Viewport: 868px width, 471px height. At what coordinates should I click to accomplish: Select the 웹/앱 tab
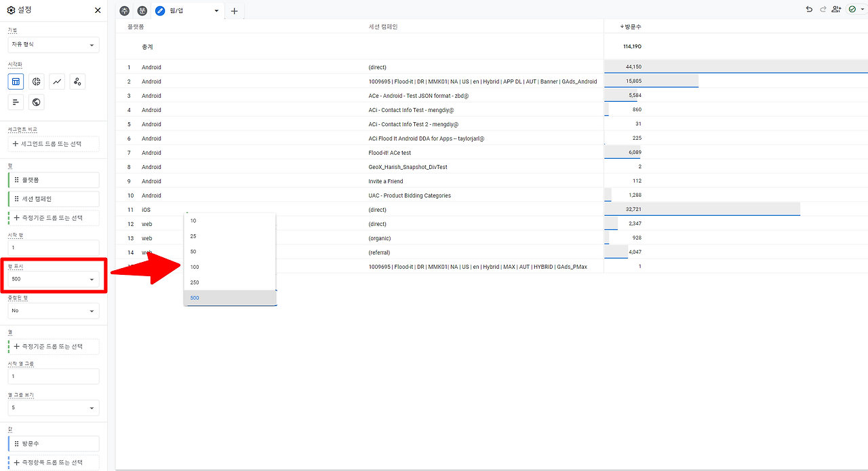point(178,11)
